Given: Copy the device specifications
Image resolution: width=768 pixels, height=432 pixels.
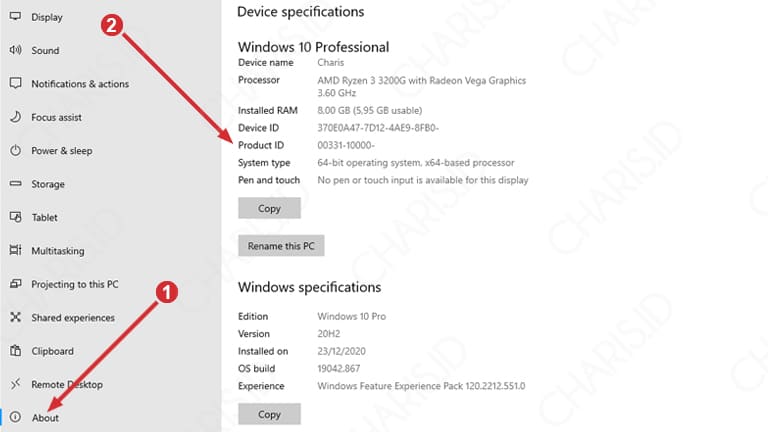Looking at the screenshot, I should [269, 208].
